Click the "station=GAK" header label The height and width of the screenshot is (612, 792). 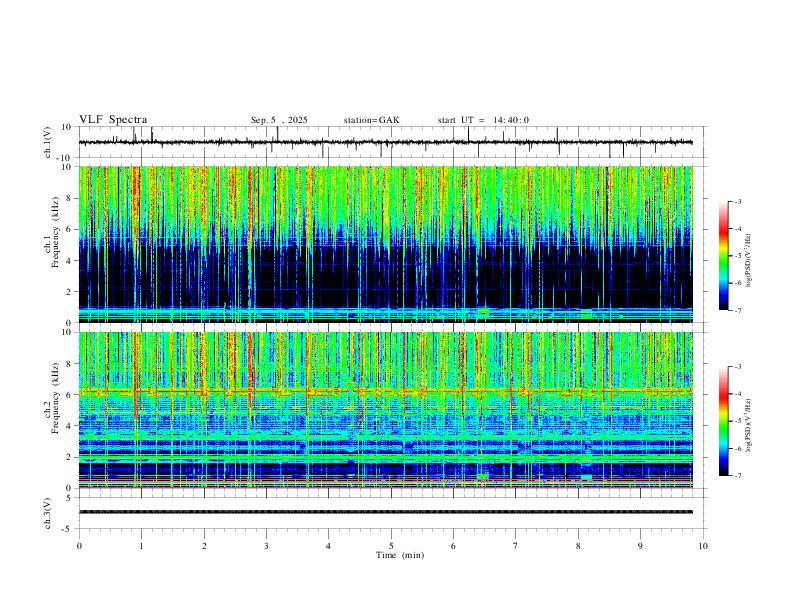coord(371,120)
